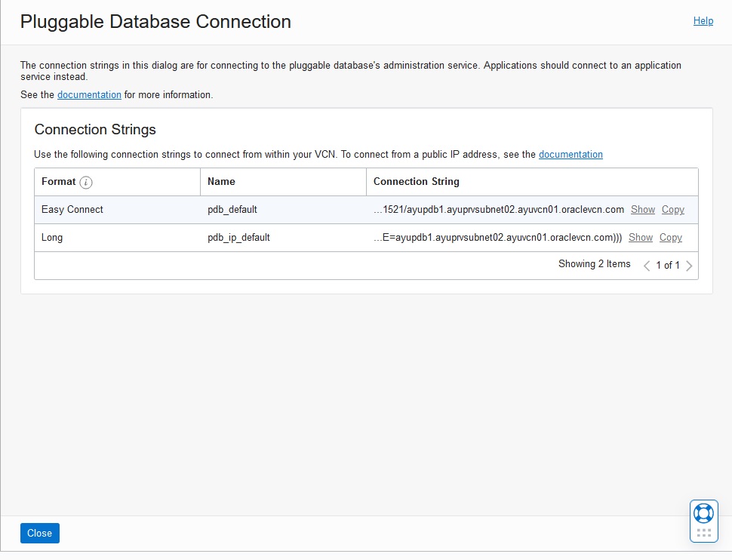Copy the Easy Connect connection string

click(673, 209)
